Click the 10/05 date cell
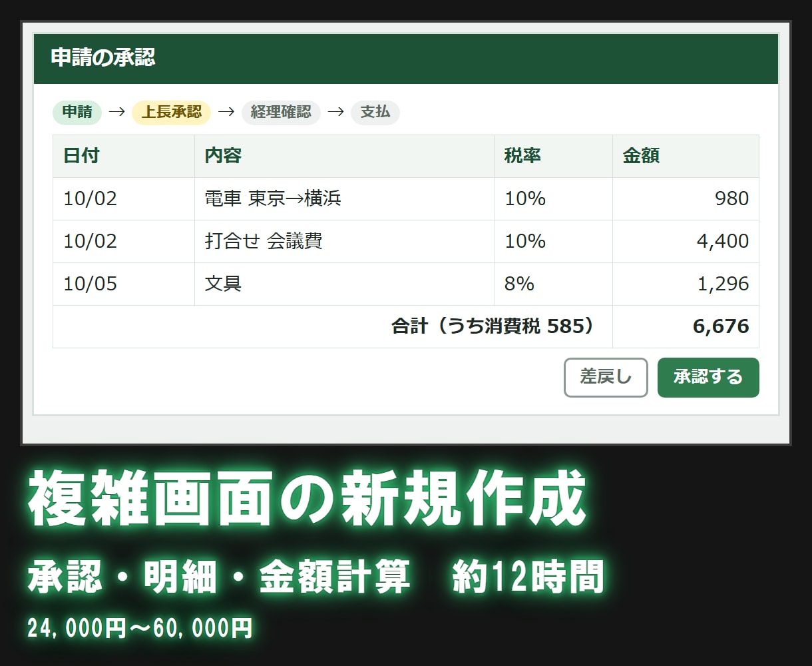 pyautogui.click(x=124, y=284)
